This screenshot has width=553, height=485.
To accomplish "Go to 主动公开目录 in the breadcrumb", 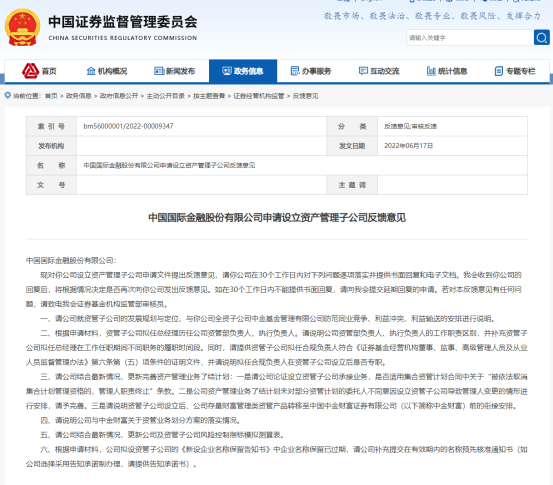I will click(165, 96).
